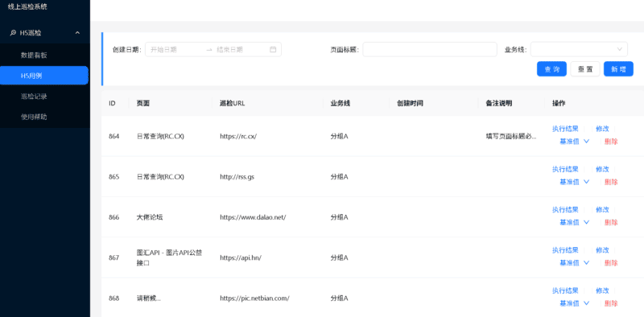
Task: View 执行结果 for row 865
Action: [565, 169]
